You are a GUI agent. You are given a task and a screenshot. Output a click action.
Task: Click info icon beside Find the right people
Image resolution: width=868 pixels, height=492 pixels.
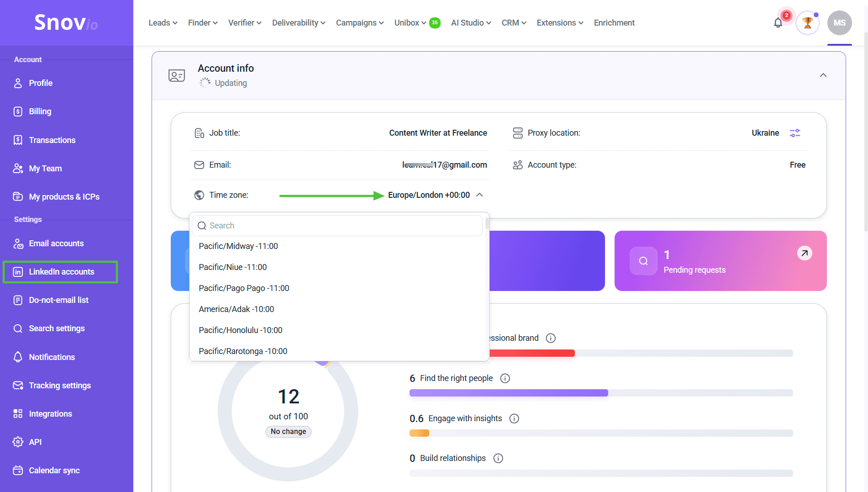pyautogui.click(x=505, y=378)
